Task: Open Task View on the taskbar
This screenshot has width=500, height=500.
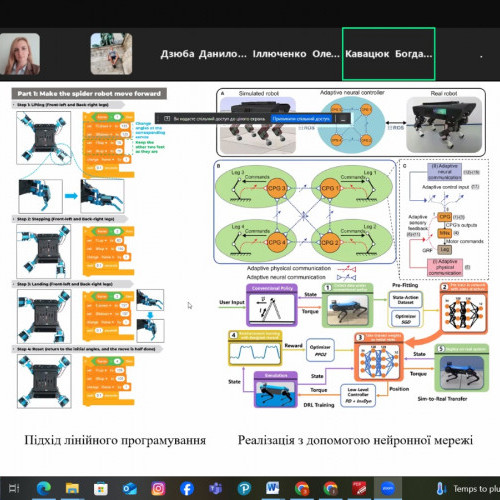Action: click(14, 489)
